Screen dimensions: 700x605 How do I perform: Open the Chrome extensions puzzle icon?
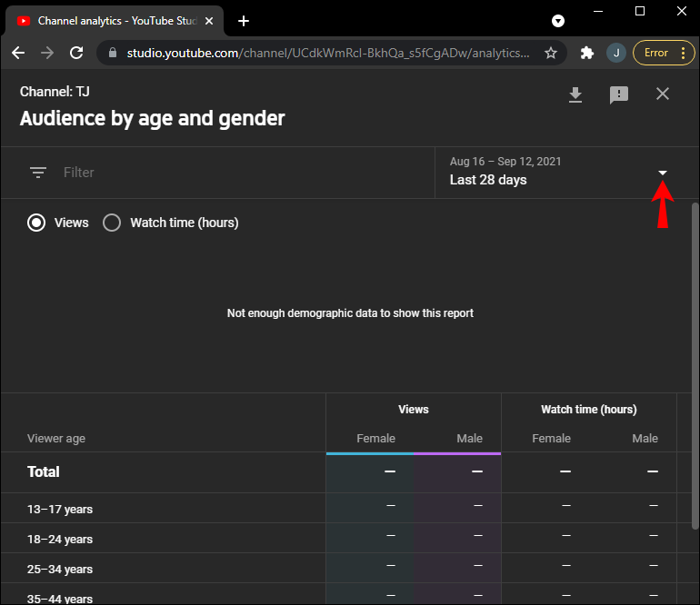tap(587, 53)
